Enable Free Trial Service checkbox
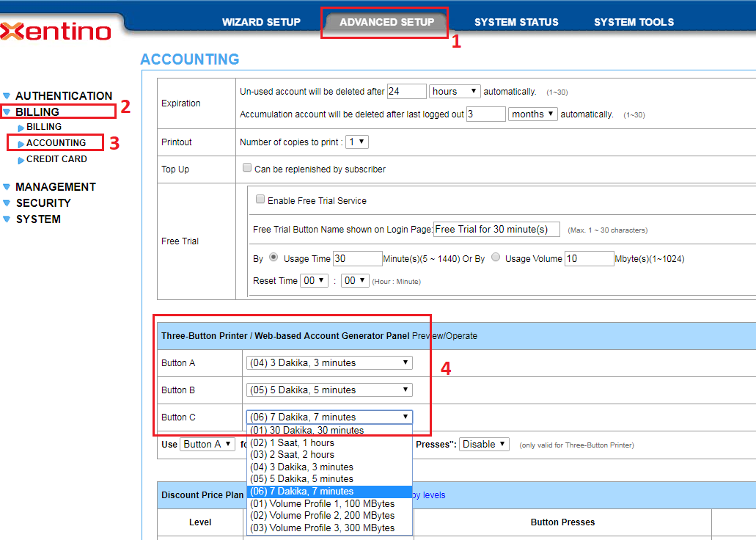The image size is (756, 540). [x=260, y=200]
